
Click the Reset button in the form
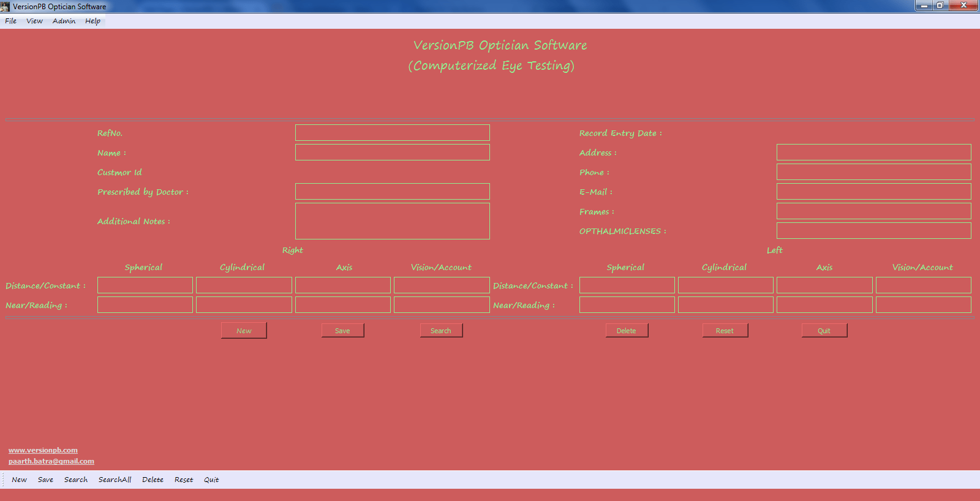(x=725, y=331)
